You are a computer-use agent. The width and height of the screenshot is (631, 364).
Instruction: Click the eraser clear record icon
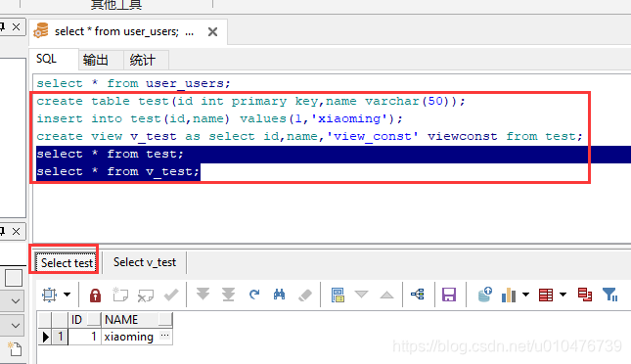pyautogui.click(x=305, y=296)
